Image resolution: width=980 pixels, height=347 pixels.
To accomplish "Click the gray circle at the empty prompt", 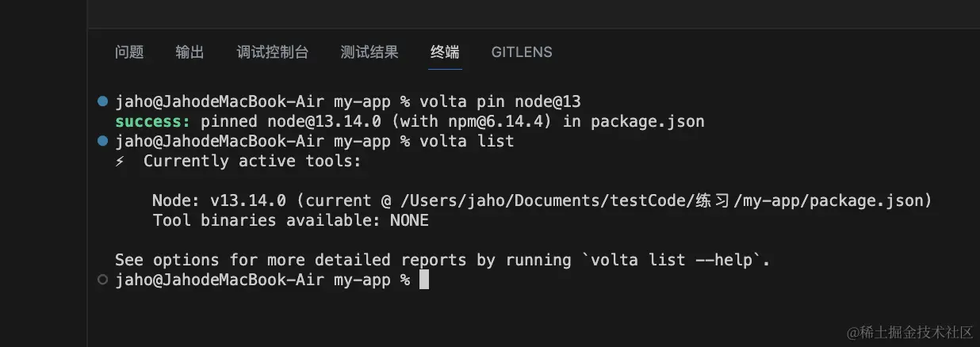I will 102,280.
